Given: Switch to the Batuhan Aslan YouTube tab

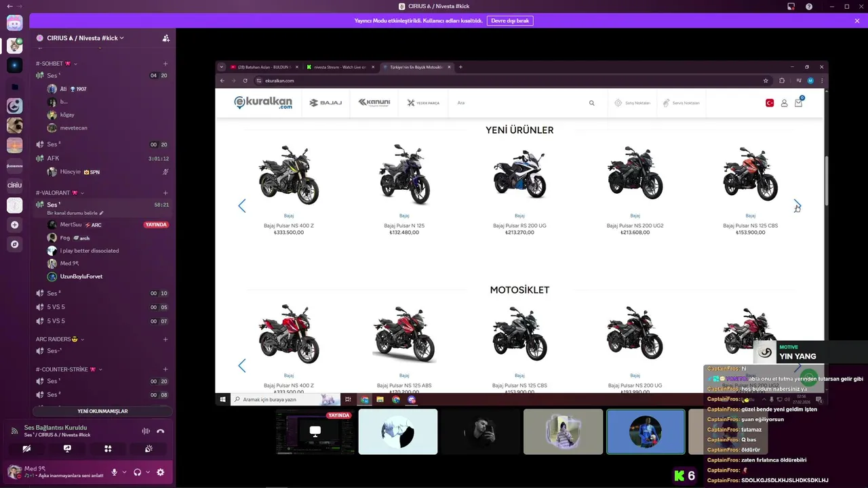Looking at the screenshot, I should (x=264, y=67).
